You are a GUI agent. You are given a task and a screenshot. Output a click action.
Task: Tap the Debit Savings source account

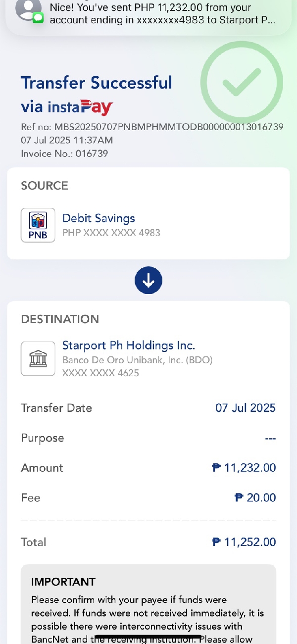(99, 218)
